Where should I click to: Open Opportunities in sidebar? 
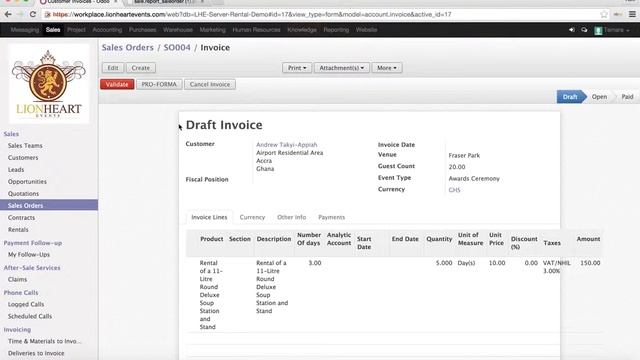pyautogui.click(x=27, y=182)
